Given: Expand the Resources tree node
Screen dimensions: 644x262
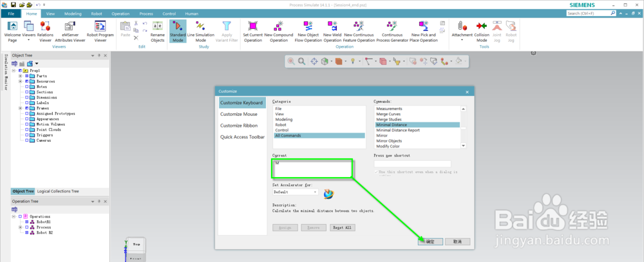Looking at the screenshot, I should tap(20, 81).
